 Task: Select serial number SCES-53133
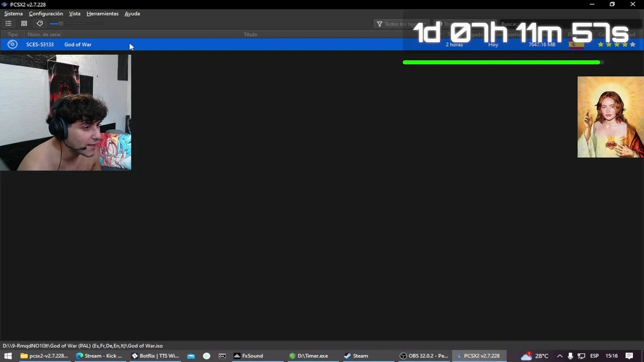(40, 45)
